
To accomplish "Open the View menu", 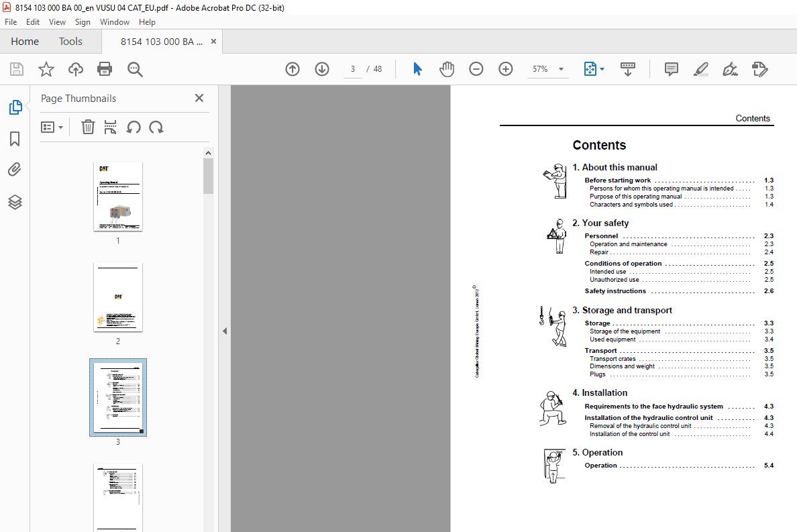I will pyautogui.click(x=57, y=22).
